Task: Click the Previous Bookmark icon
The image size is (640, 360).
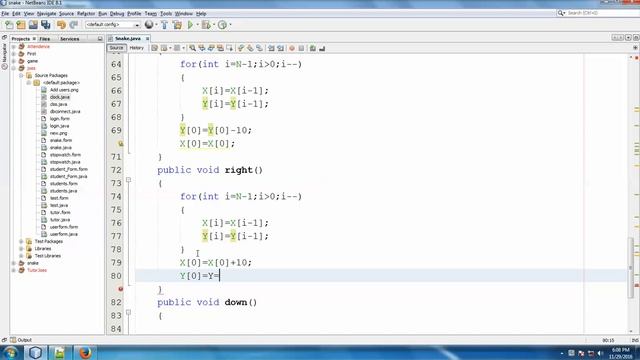Action: click(241, 48)
